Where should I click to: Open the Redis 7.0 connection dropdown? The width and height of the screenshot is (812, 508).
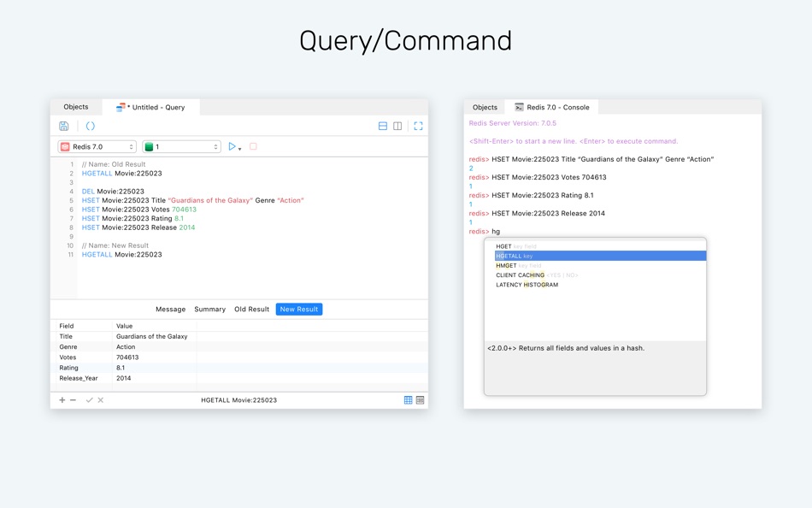click(x=97, y=147)
